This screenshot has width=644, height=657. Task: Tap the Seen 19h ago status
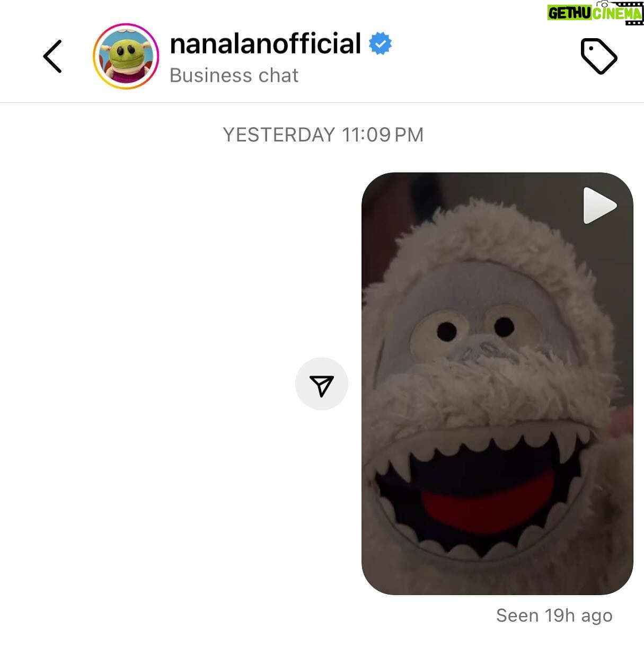coord(554,615)
